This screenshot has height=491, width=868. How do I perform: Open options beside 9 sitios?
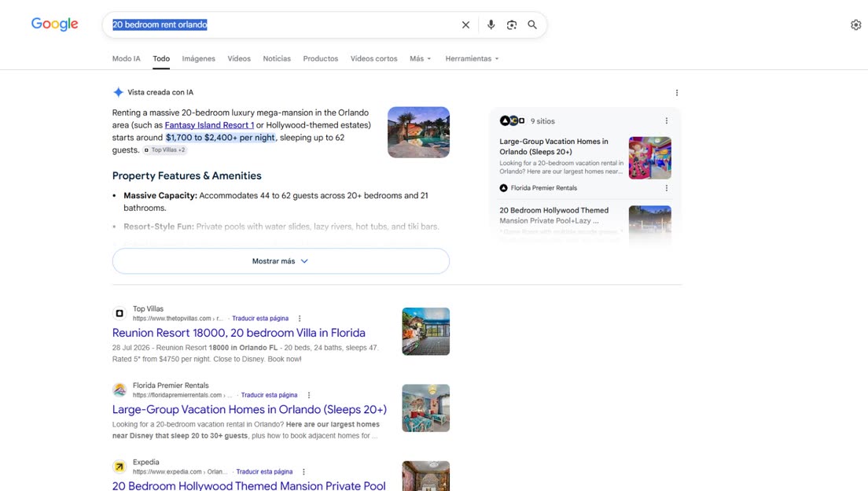click(x=667, y=121)
